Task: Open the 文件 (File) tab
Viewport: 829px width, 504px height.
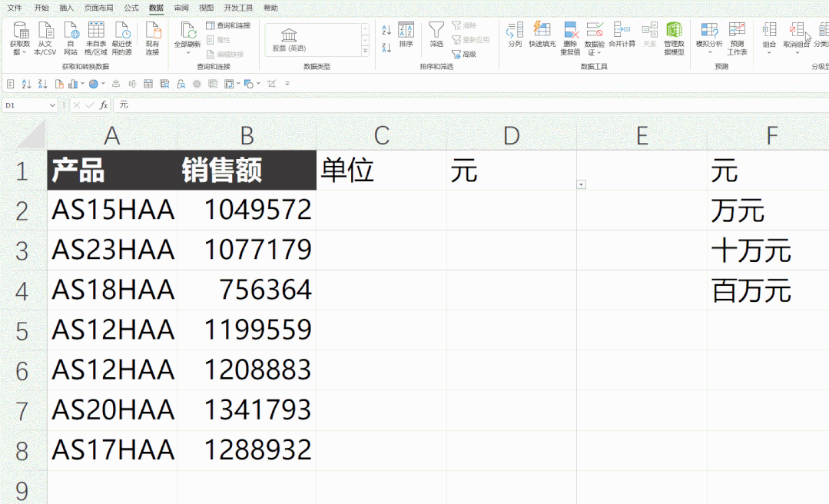Action: [x=15, y=8]
